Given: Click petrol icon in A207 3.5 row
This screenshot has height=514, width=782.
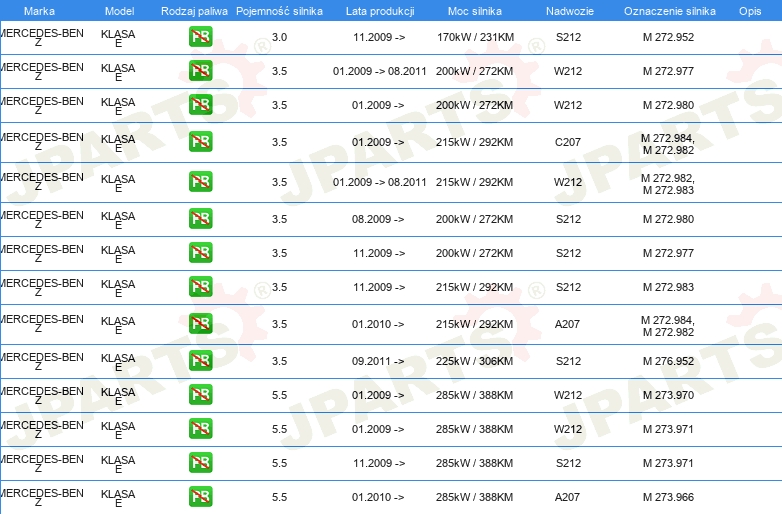Looking at the screenshot, I should point(200,324).
